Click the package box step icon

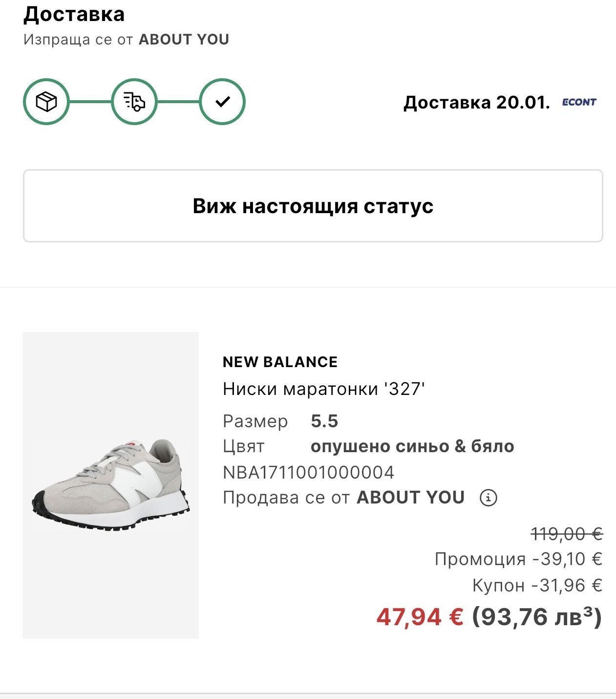[46, 102]
